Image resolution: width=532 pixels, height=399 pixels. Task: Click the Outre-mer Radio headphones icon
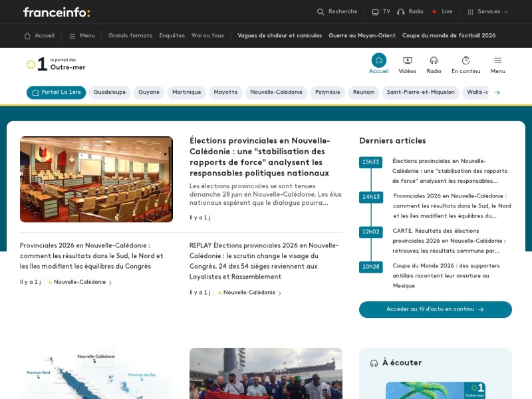point(434,61)
